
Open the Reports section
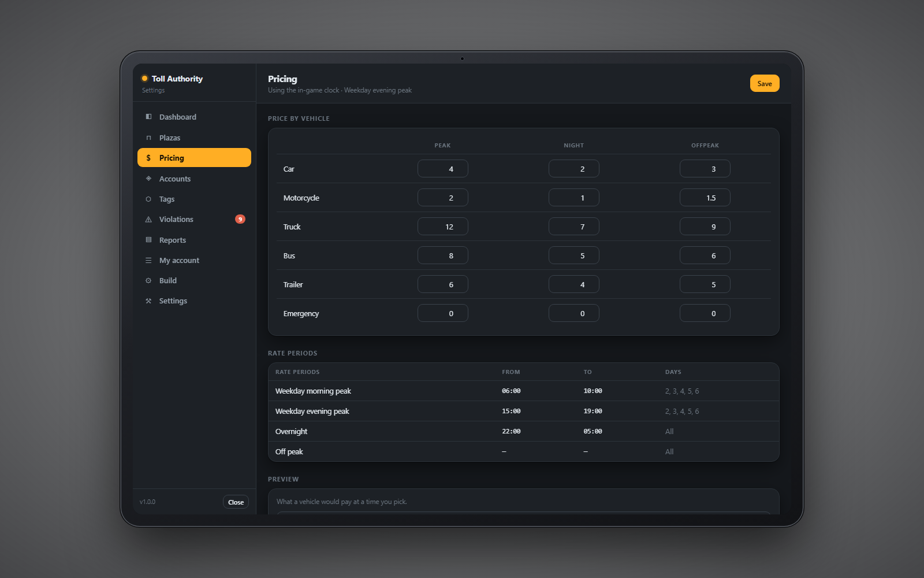194,240
